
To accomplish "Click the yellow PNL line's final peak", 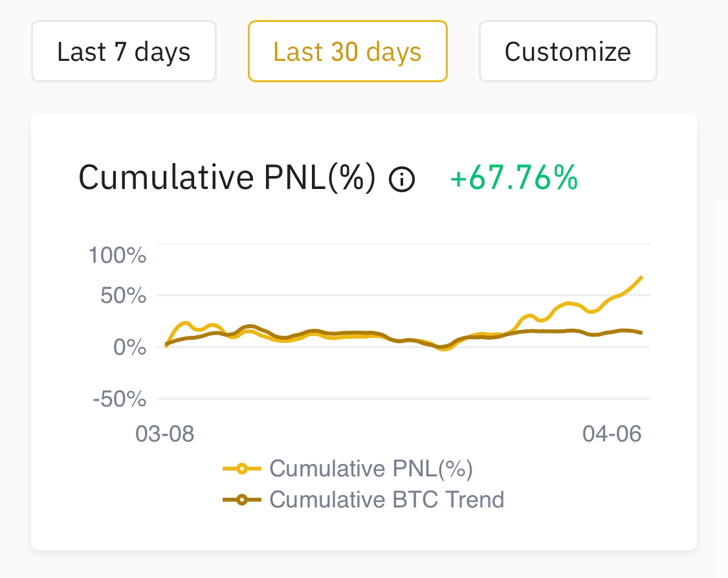I will coord(641,278).
